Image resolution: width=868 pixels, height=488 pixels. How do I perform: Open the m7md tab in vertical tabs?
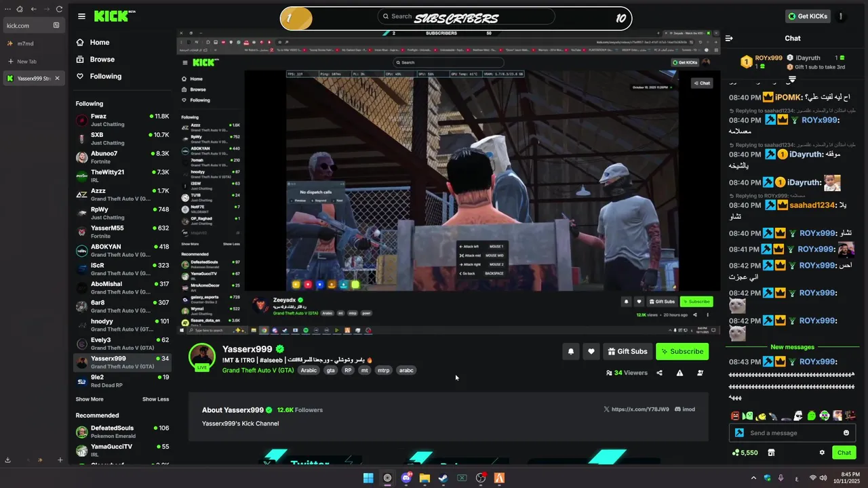34,43
